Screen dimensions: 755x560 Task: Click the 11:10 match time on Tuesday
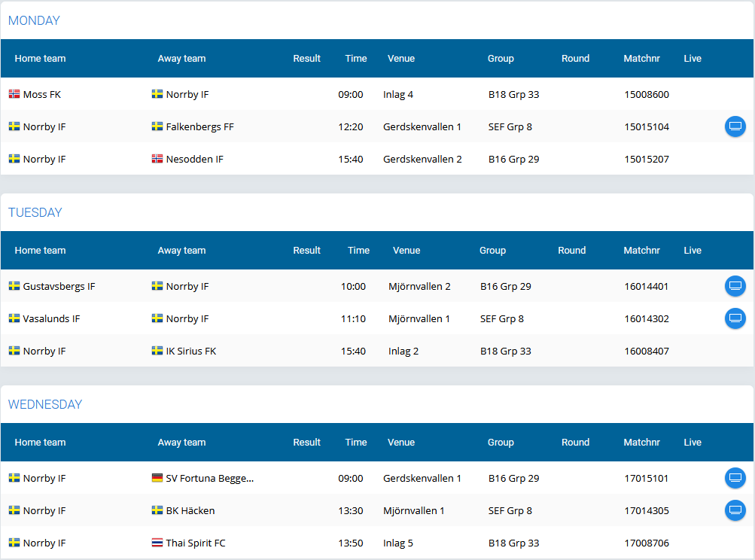(354, 318)
